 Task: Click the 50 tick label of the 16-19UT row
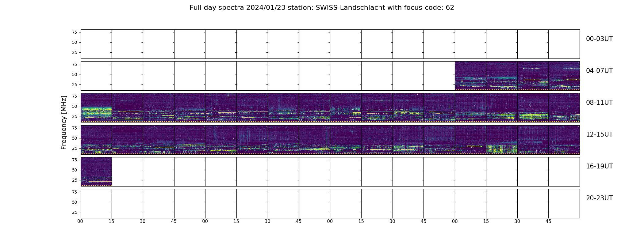(75, 170)
